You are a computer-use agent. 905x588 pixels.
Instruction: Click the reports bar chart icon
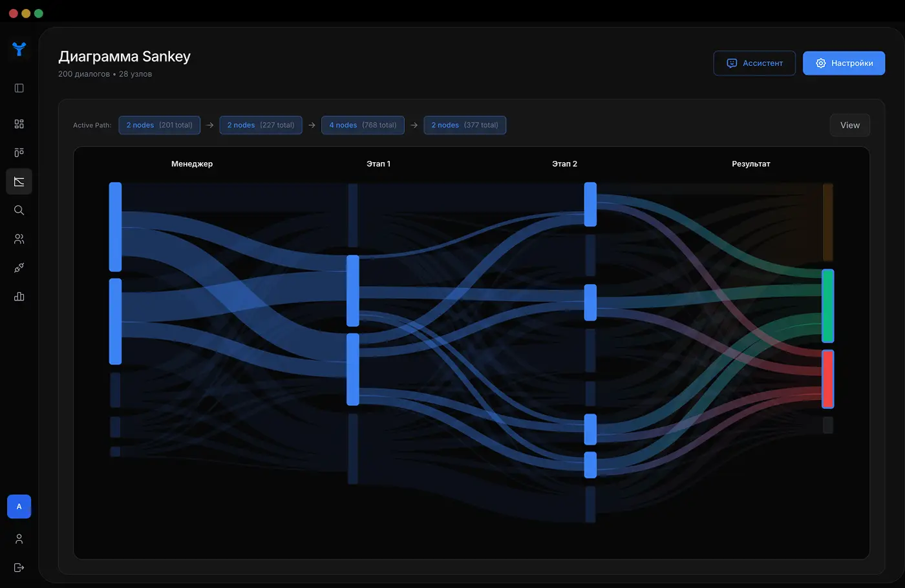pos(19,296)
